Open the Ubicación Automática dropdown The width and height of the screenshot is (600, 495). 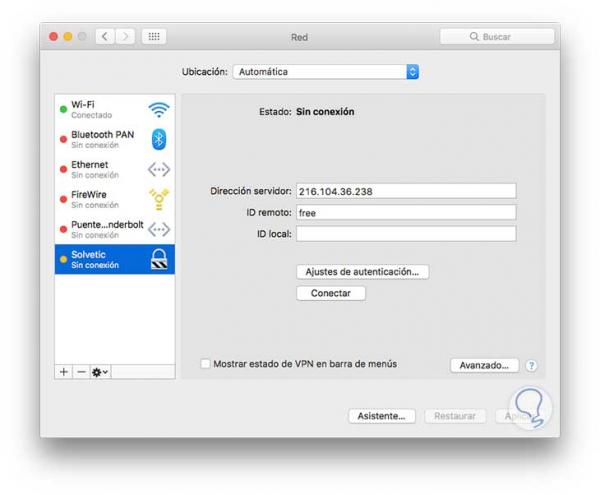pyautogui.click(x=326, y=72)
